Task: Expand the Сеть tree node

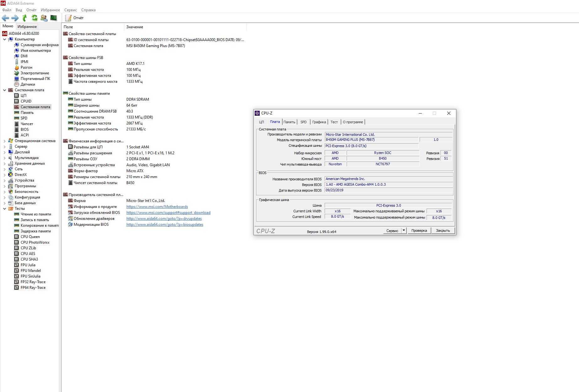Action: [4, 169]
